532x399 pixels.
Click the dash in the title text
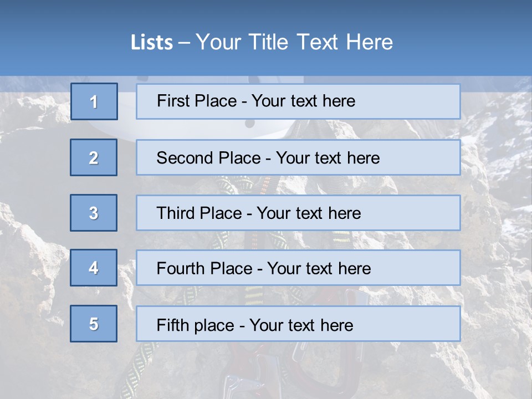tap(185, 43)
